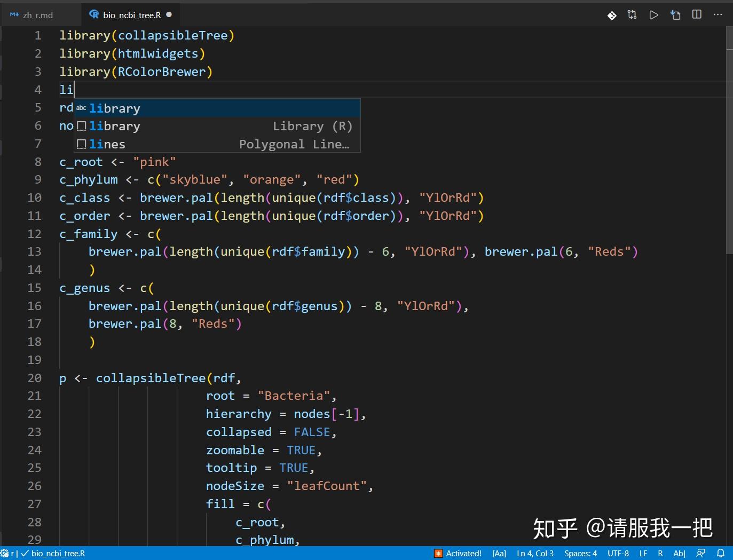The height and width of the screenshot is (560, 733).
Task: Click the 'Activated!' status bar item
Action: click(463, 554)
